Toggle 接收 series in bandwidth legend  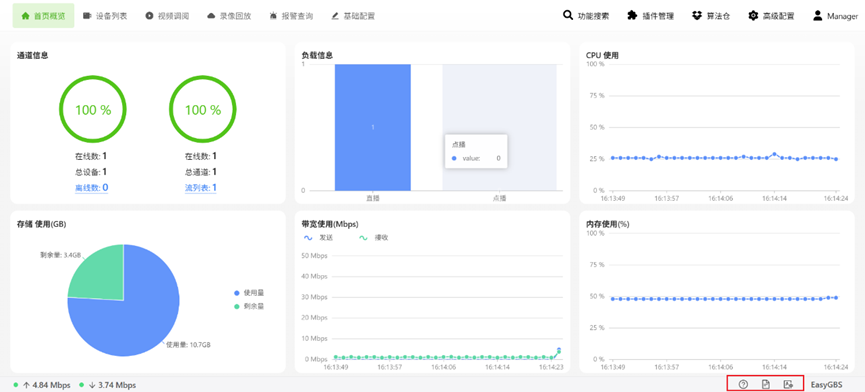[373, 238]
